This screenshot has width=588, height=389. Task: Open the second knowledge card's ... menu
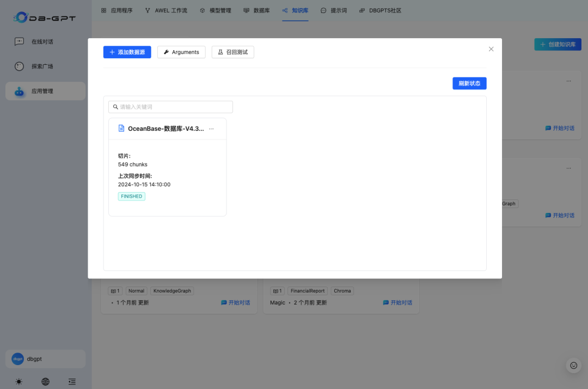tap(568, 168)
